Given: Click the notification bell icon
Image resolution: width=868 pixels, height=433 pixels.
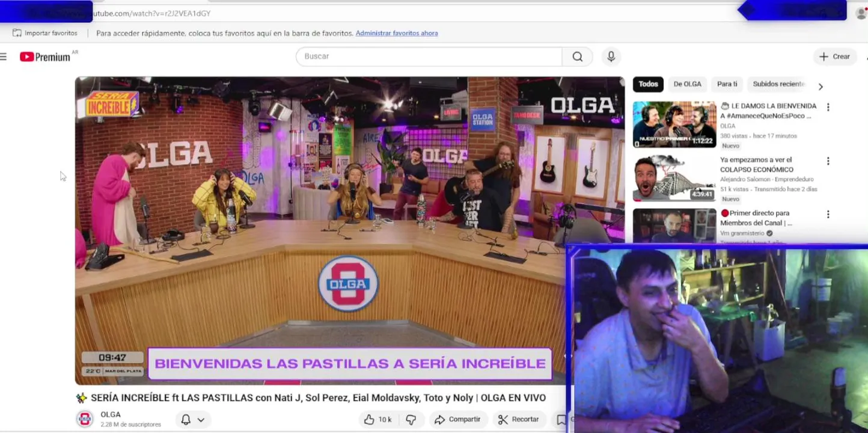Looking at the screenshot, I should click(x=186, y=420).
